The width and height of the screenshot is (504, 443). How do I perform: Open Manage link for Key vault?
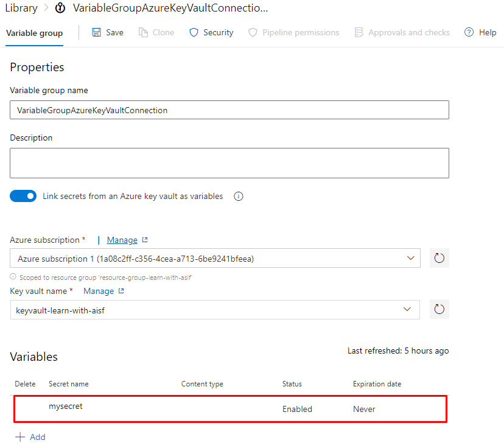click(x=99, y=291)
